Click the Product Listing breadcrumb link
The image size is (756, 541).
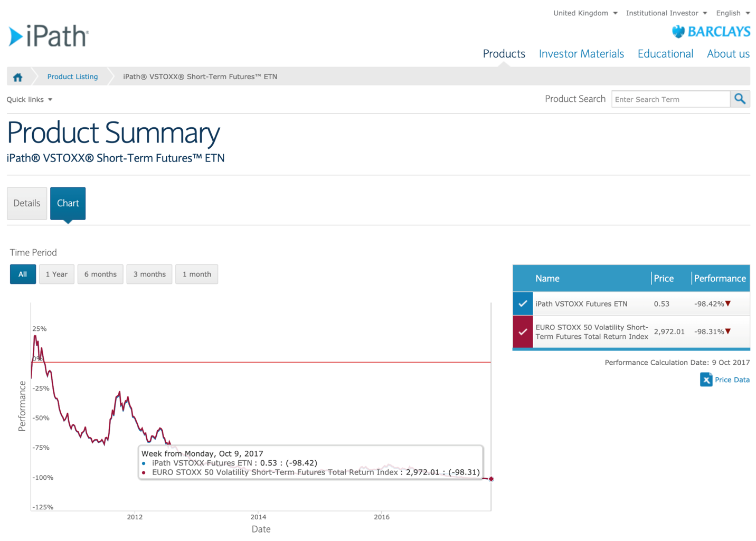(72, 77)
